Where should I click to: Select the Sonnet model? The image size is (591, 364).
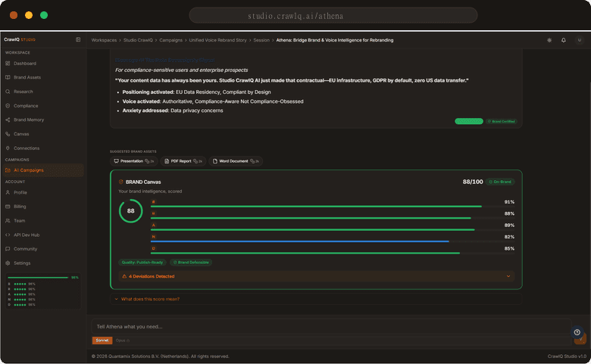coord(102,341)
